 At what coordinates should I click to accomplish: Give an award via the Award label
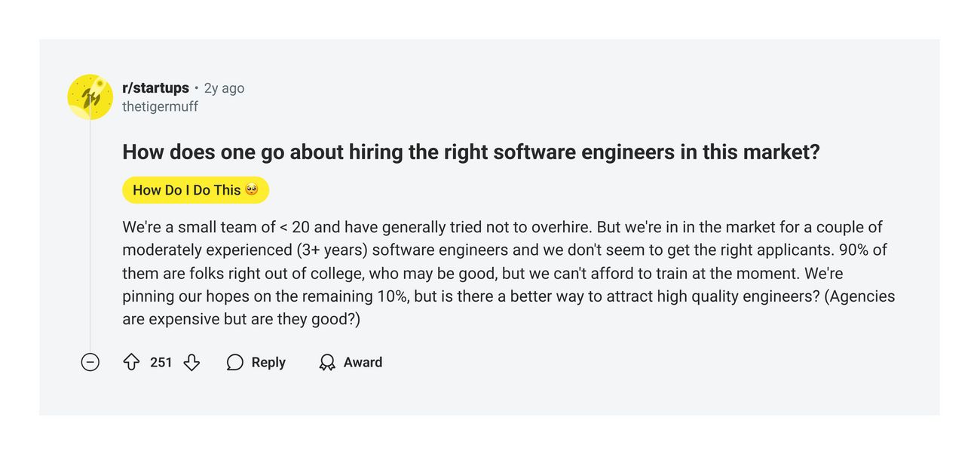point(363,363)
